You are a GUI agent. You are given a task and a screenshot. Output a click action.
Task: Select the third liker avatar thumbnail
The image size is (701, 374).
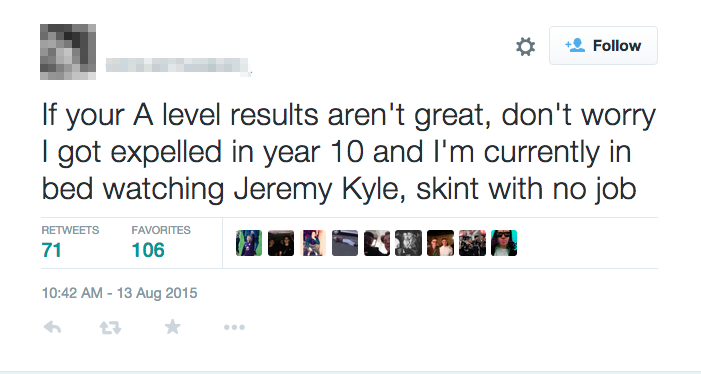[313, 243]
